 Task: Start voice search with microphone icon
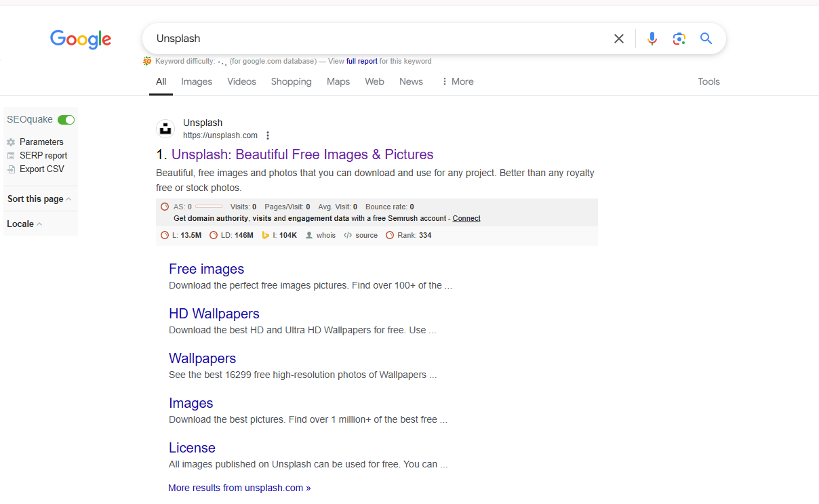click(652, 39)
